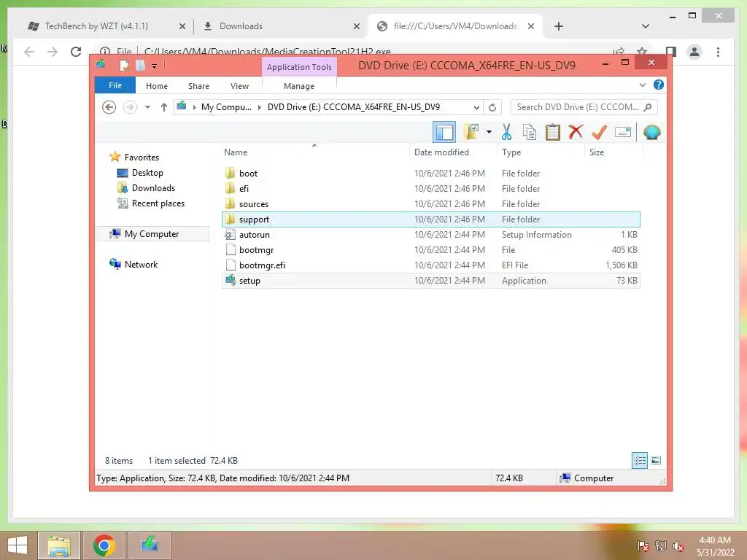747x560 pixels.
Task: Select My Computer in the navigation pane
Action: pyautogui.click(x=152, y=234)
